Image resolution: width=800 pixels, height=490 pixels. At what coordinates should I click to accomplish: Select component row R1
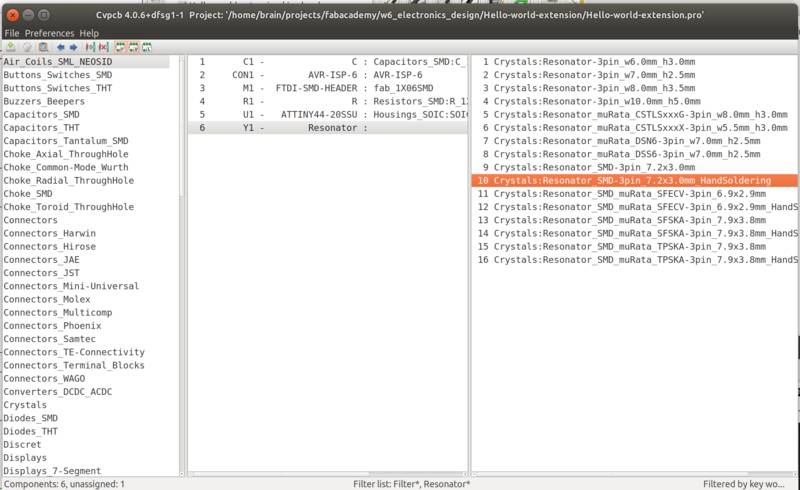pos(328,102)
